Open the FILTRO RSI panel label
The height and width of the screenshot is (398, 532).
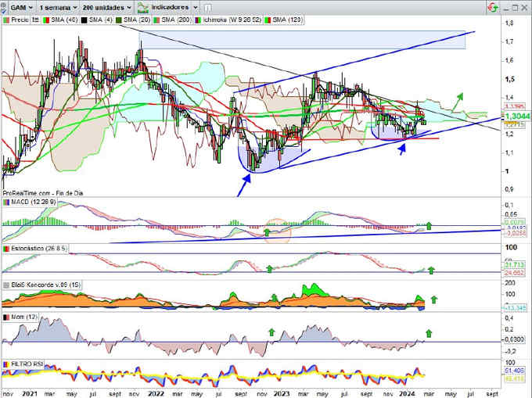tap(27, 364)
